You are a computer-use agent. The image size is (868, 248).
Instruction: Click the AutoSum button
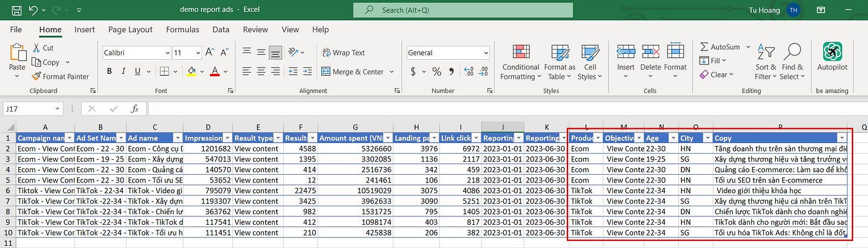pos(719,46)
